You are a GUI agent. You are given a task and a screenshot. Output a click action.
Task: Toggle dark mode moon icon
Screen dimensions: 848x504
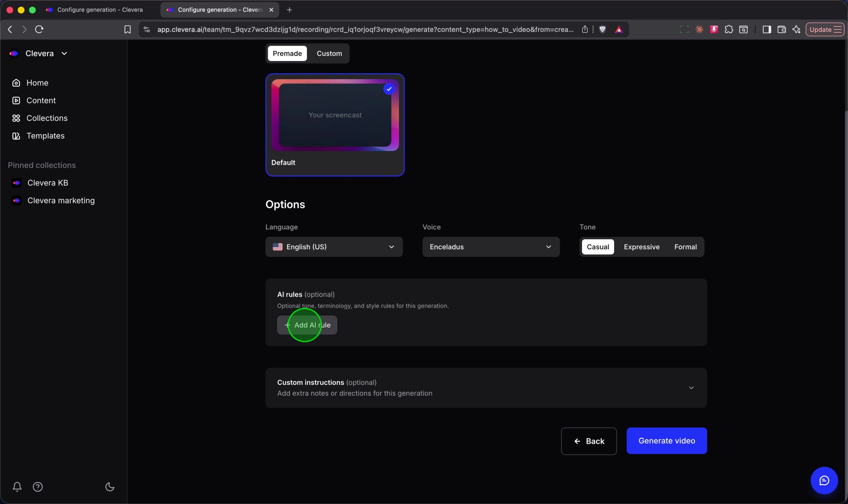110,487
